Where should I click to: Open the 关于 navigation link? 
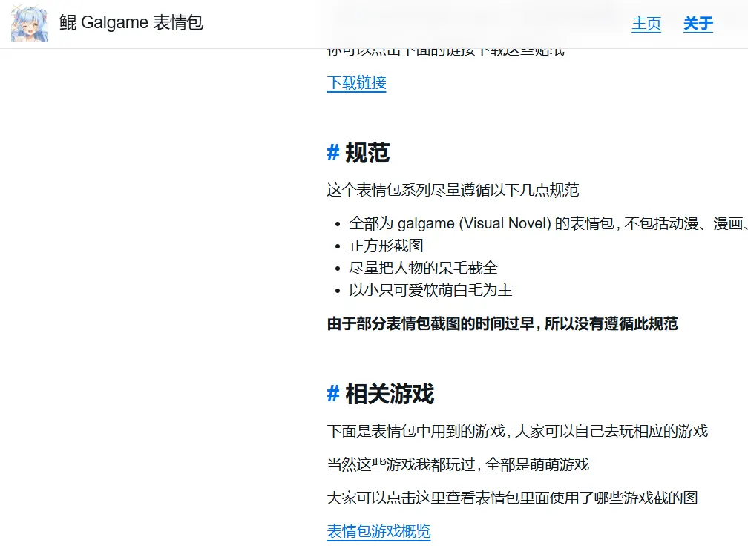[698, 24]
